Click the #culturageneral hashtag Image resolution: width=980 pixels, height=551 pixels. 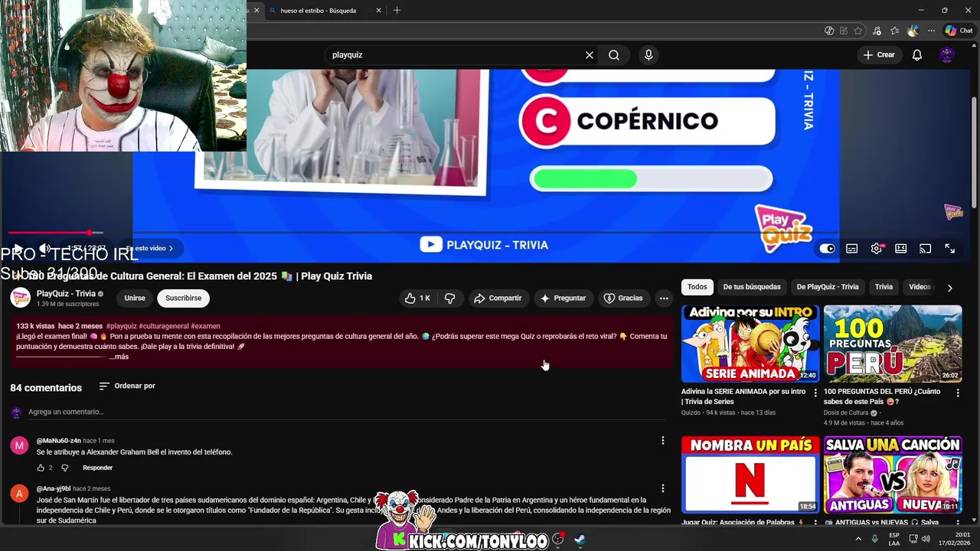tap(163, 326)
